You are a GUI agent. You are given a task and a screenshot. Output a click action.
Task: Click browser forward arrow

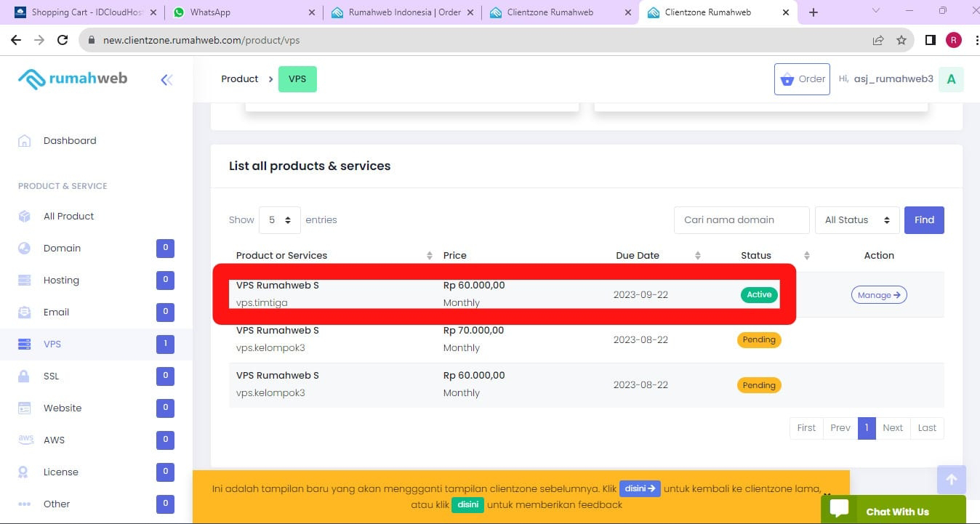[39, 40]
